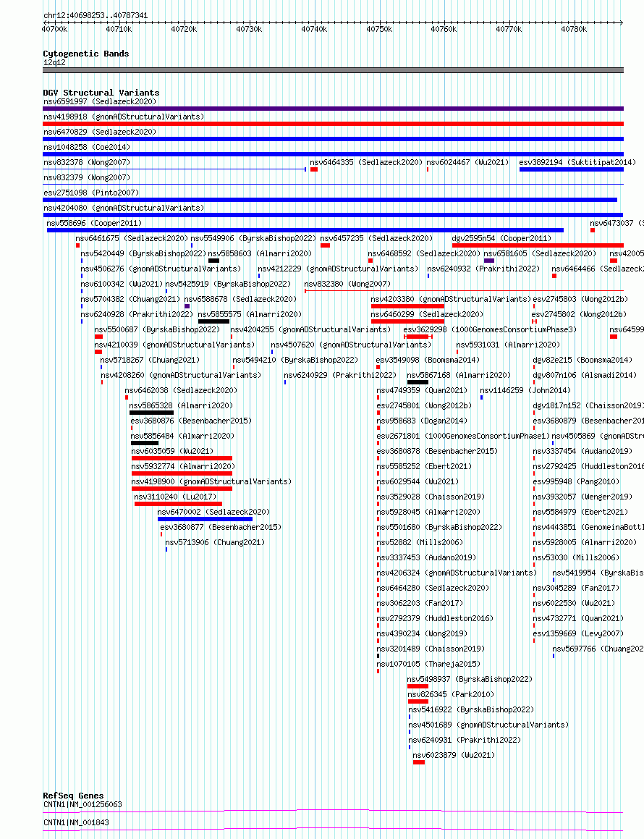
Task: Open nsv832379 (Wong2007) variant label
Action: (87, 177)
